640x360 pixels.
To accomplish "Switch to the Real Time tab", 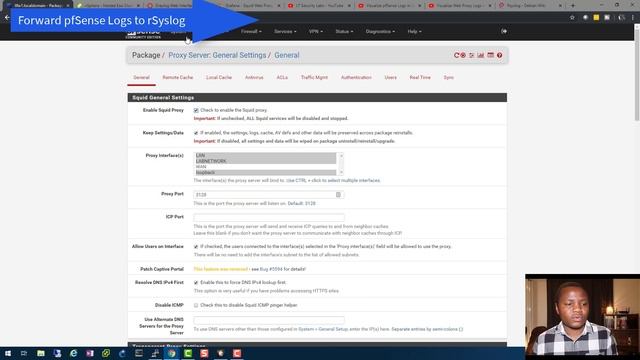I will point(420,77).
